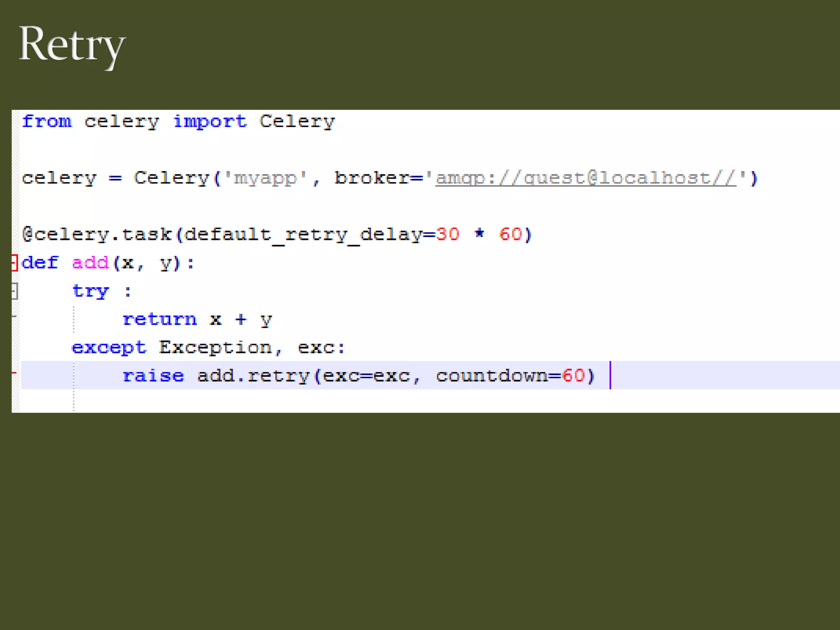The width and height of the screenshot is (840, 630).
Task: Click the 'countdown' argument name
Action: click(492, 376)
